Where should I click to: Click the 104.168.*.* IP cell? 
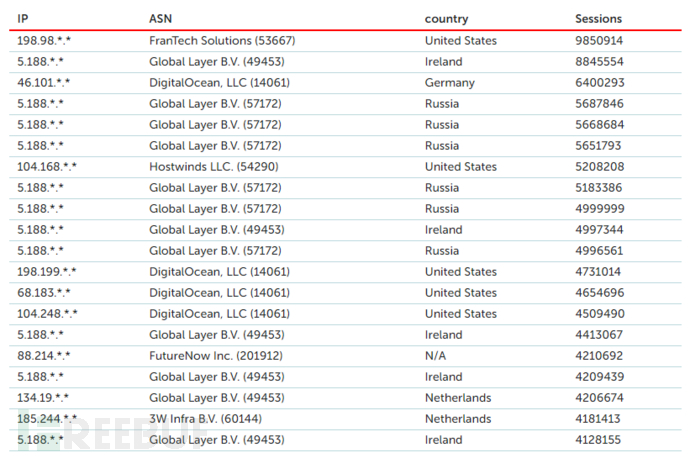pos(47,167)
